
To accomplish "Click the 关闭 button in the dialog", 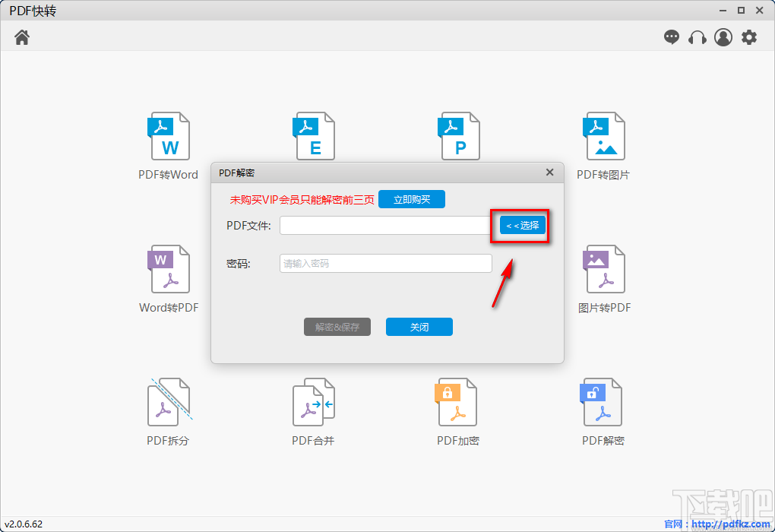I will tap(419, 327).
